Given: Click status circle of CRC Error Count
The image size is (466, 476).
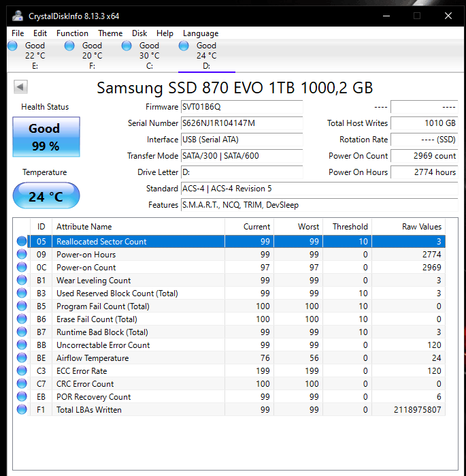Looking at the screenshot, I should (22, 383).
